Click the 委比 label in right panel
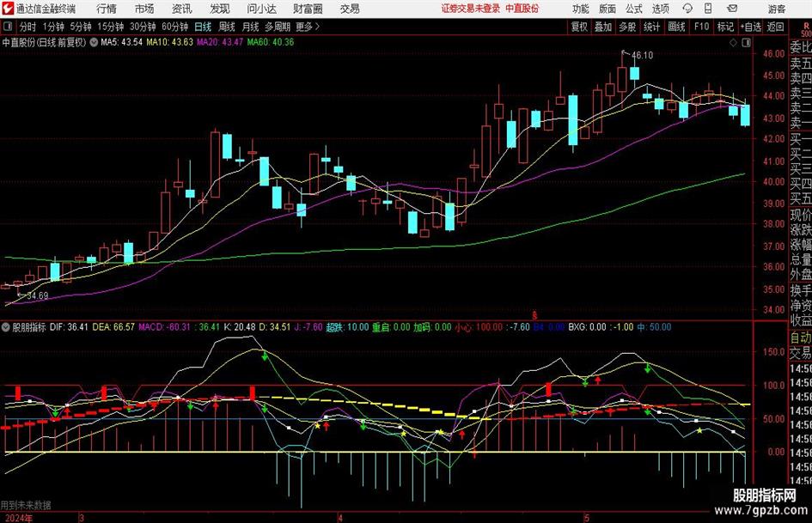 point(801,47)
